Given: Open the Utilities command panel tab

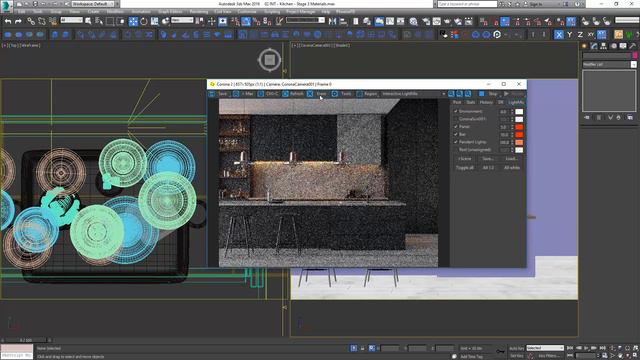Looking at the screenshot, I should [632, 46].
